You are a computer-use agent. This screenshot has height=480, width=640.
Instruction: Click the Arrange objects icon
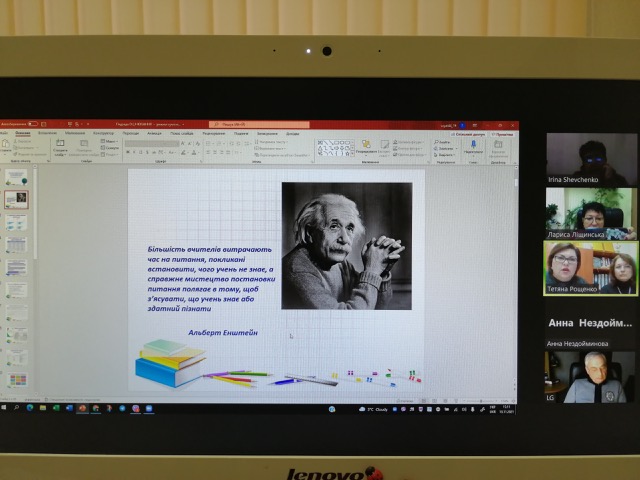(366, 147)
